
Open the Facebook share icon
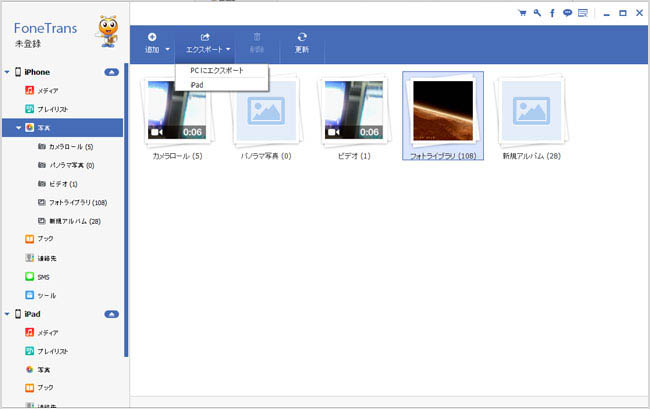552,13
